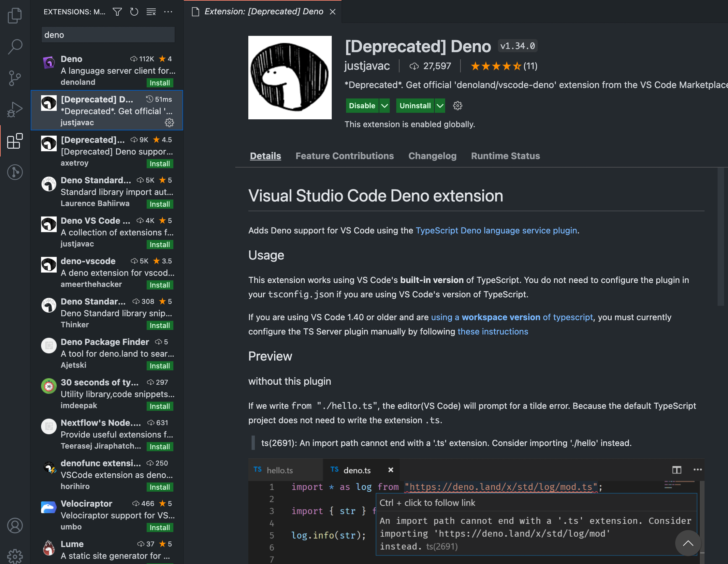Install Deno Standard by Laurence Bahiirwa
728x564 pixels.
160,204
